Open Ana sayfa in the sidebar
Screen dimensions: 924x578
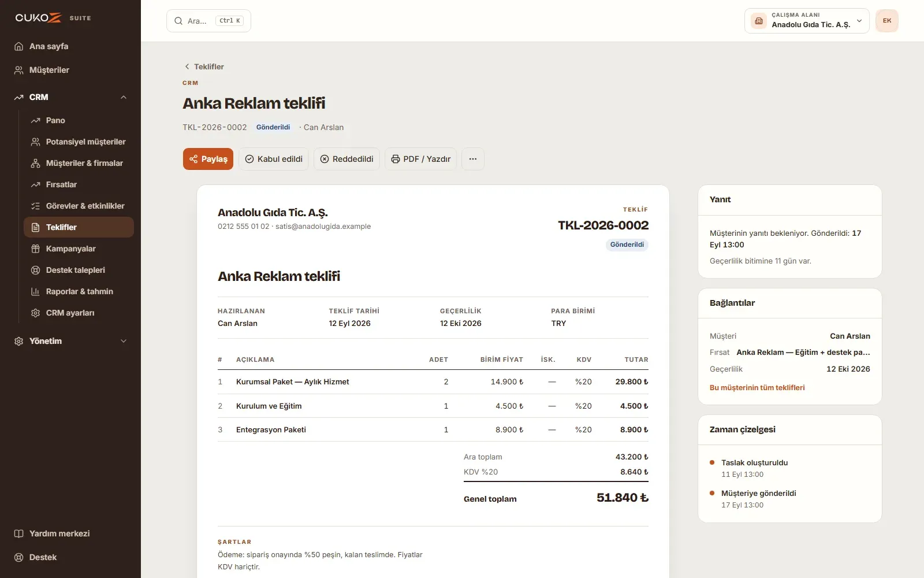70,46
